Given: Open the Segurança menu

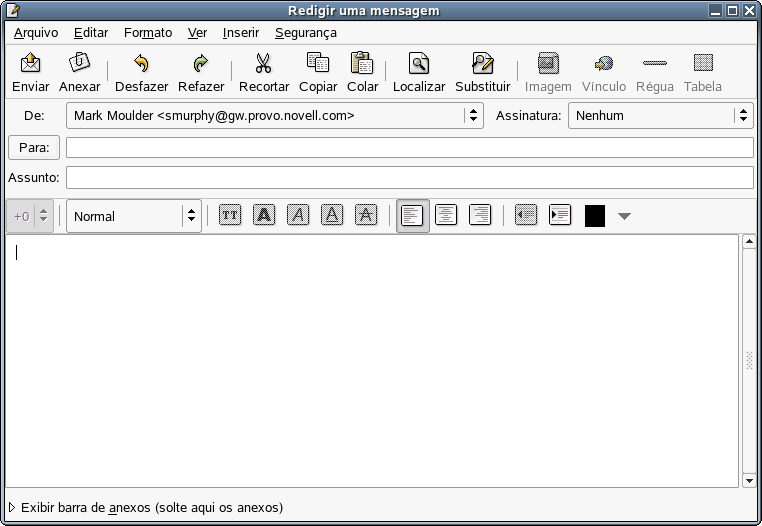Looking at the screenshot, I should pyautogui.click(x=306, y=33).
